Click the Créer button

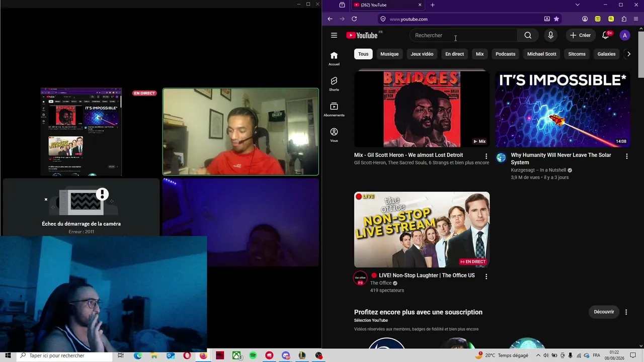pos(580,35)
